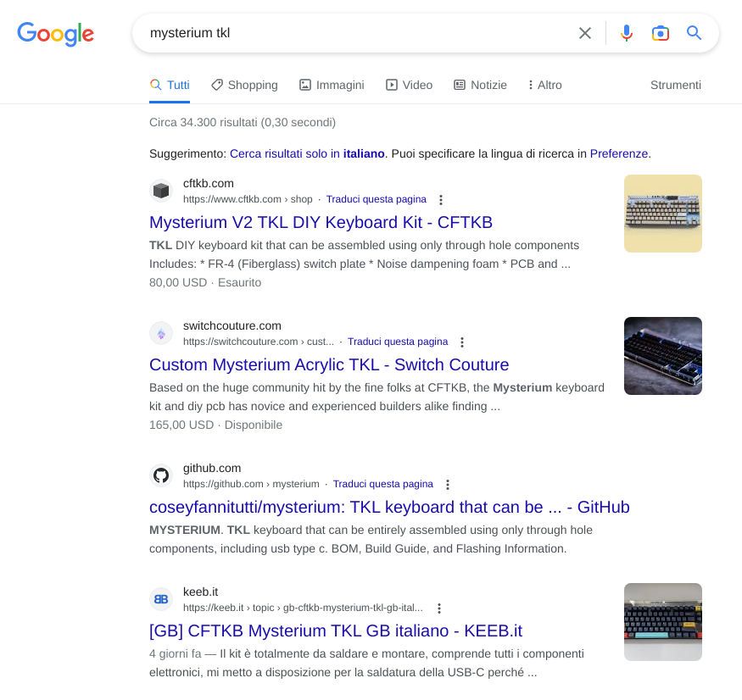This screenshot has width=742, height=700.
Task: Click 'Circa 34.300 risultati' stats text
Action: tap(243, 123)
